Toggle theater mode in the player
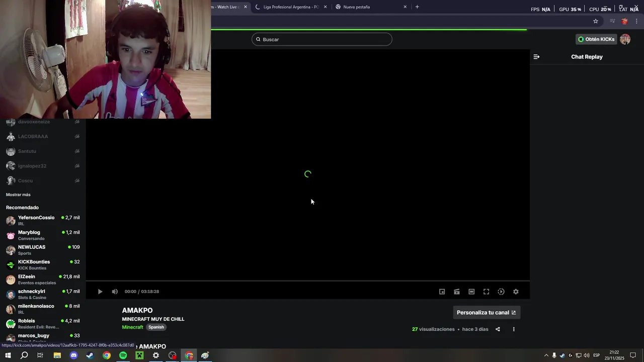The image size is (644, 362). click(471, 292)
